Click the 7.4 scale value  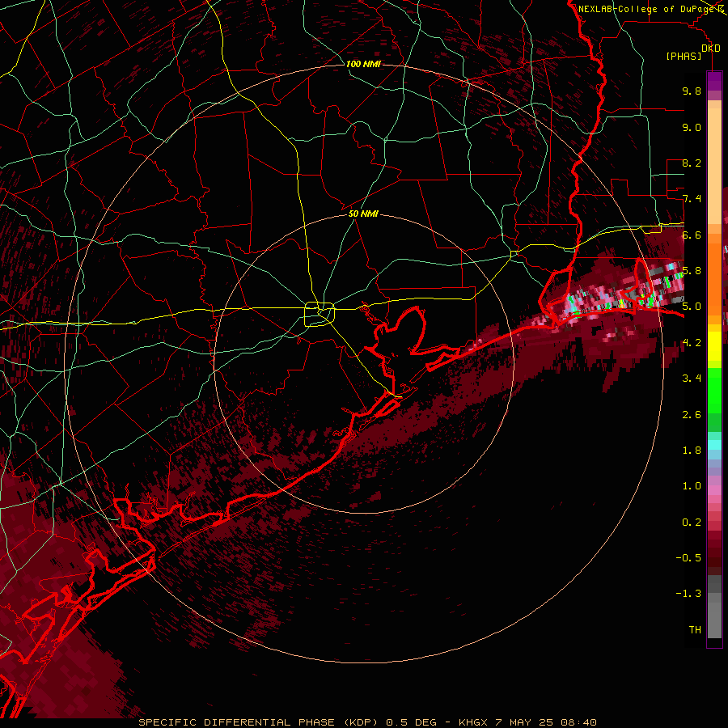(692, 199)
